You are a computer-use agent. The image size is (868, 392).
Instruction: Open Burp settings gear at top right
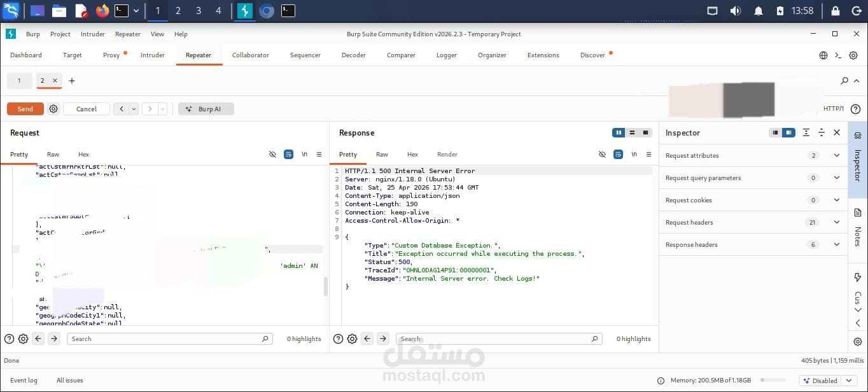click(854, 55)
